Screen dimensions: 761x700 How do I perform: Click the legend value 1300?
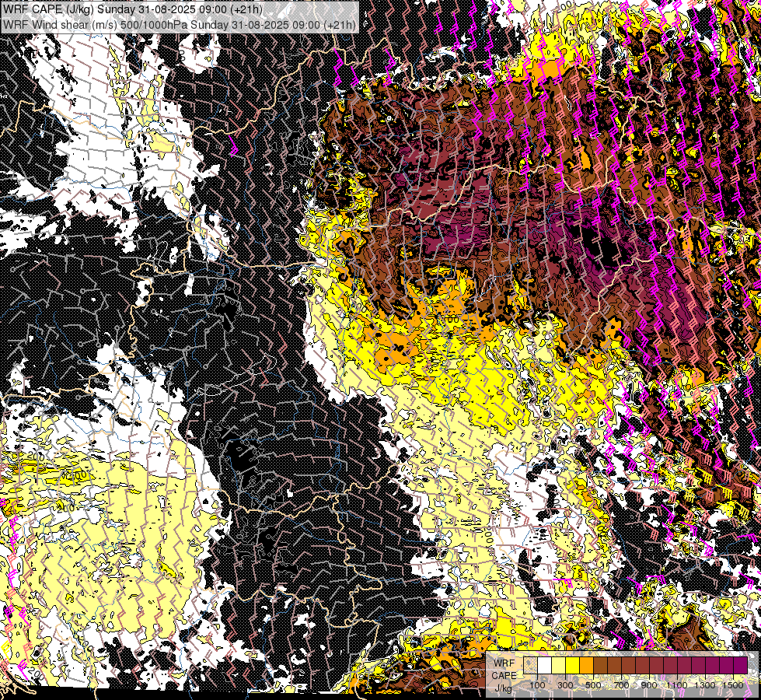[705, 685]
